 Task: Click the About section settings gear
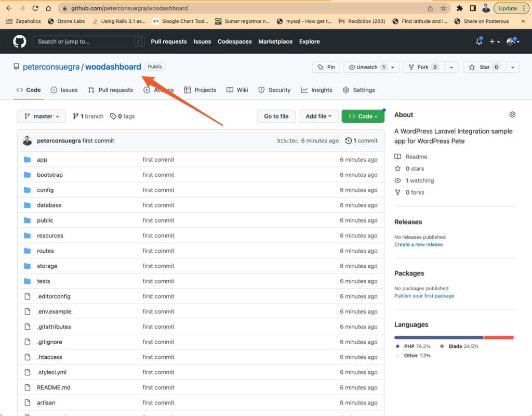[x=512, y=115]
